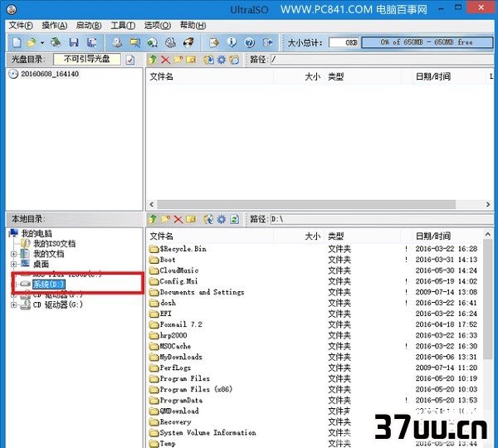498x448 pixels.
Task: Select the System Volume Information folder
Action: coord(207,432)
